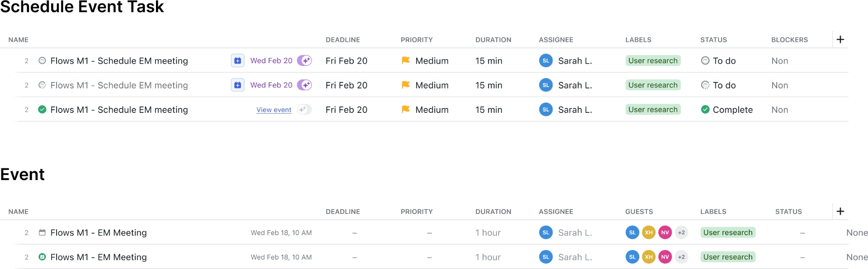
Task: Open To do status dropdown in first row
Action: [x=718, y=60]
